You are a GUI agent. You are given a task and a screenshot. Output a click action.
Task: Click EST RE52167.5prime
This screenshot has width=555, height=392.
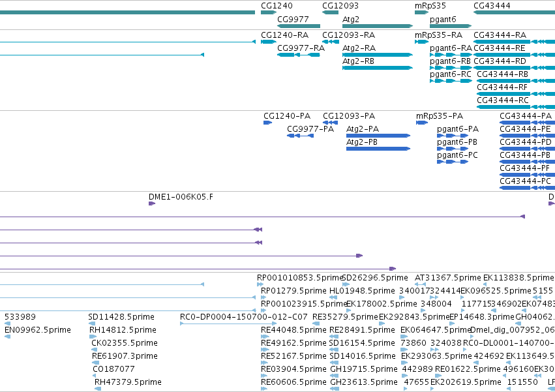click(x=265, y=363)
